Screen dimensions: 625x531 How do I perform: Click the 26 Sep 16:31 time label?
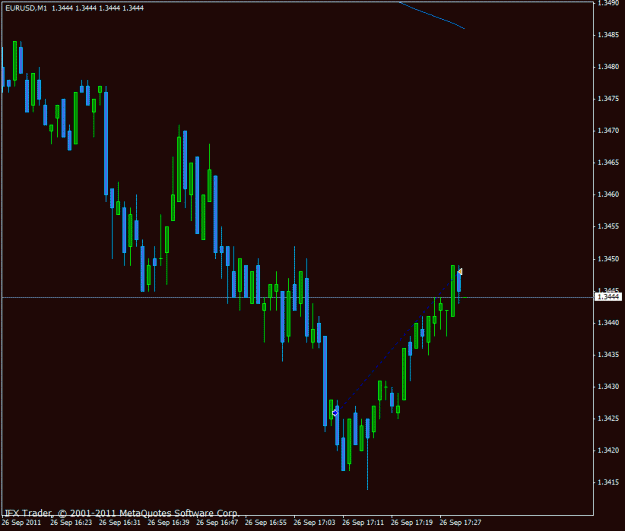click(x=120, y=522)
